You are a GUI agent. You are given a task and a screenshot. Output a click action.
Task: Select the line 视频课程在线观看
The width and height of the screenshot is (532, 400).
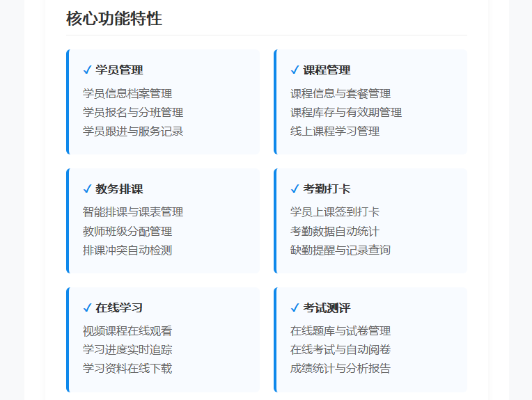pyautogui.click(x=127, y=331)
